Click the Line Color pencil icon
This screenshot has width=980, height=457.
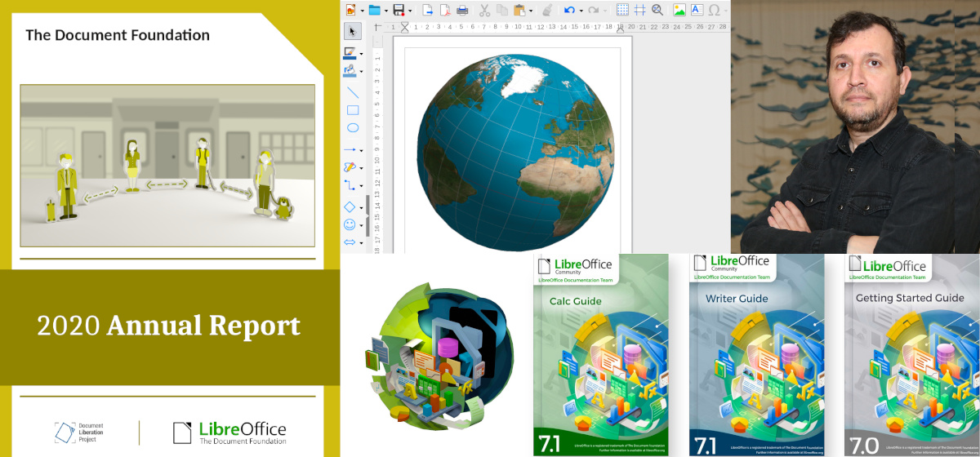point(350,53)
